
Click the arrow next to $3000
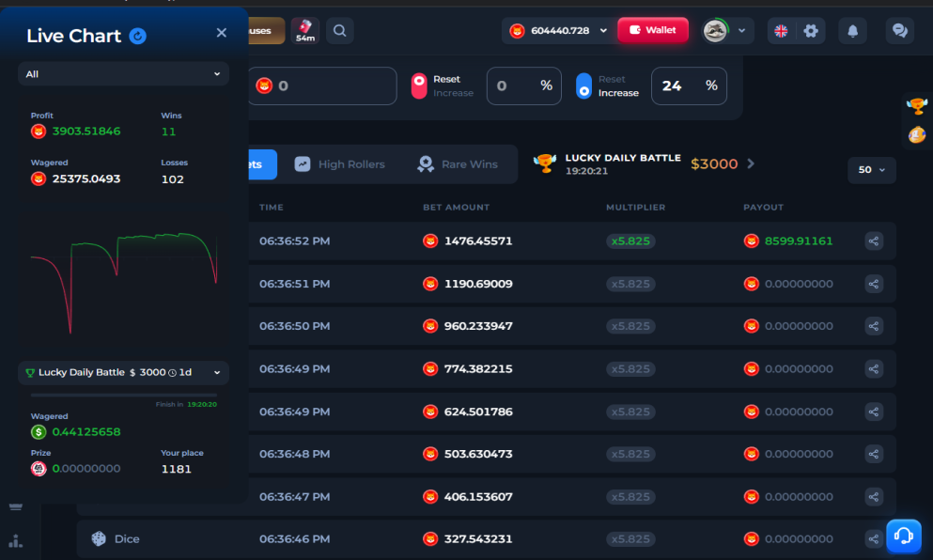pyautogui.click(x=751, y=163)
